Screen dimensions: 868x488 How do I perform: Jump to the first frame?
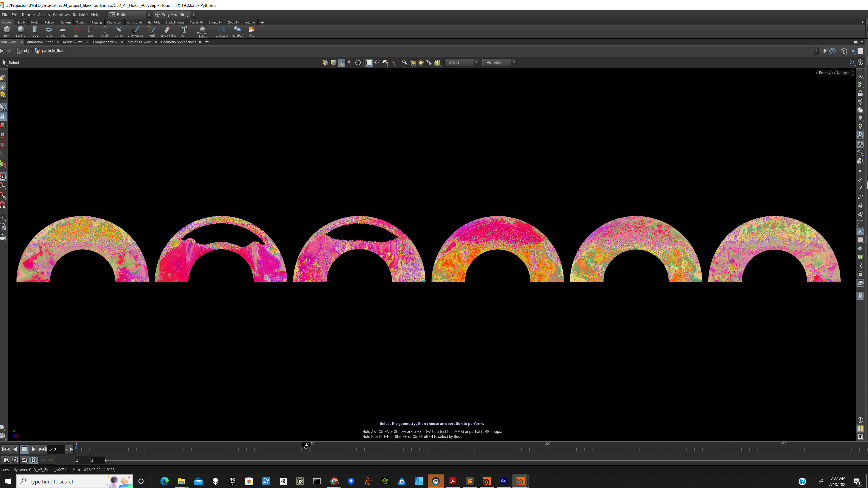point(6,449)
